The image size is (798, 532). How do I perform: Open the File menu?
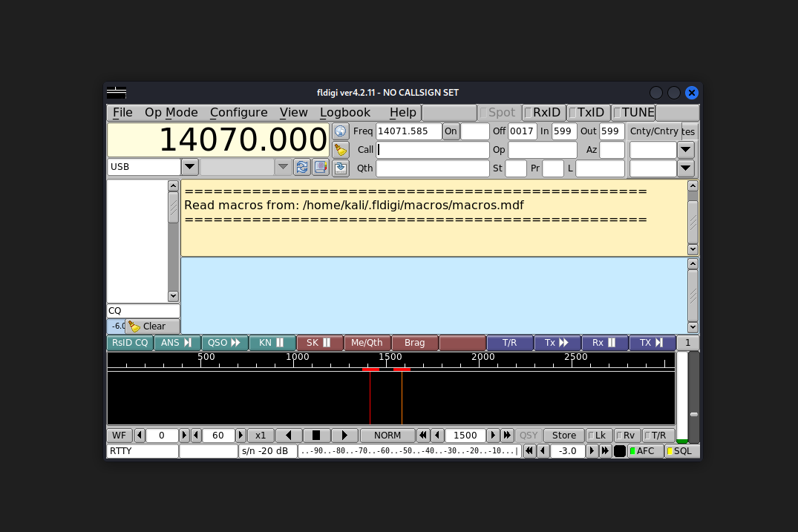pyautogui.click(x=122, y=112)
